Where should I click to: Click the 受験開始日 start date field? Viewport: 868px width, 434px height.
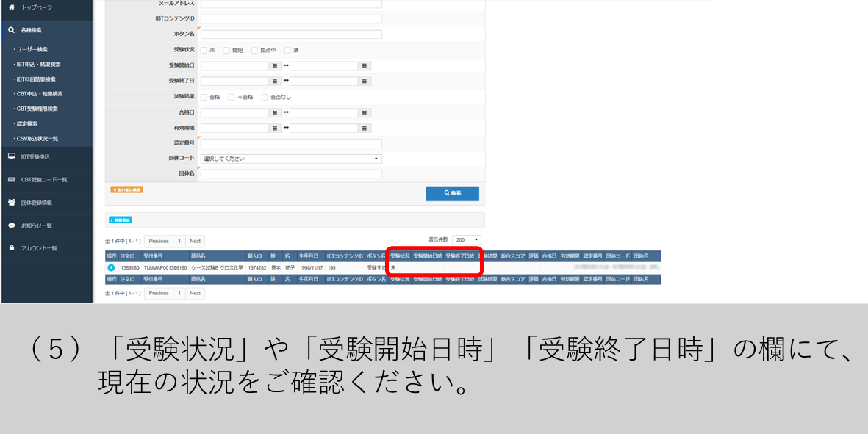tap(234, 66)
